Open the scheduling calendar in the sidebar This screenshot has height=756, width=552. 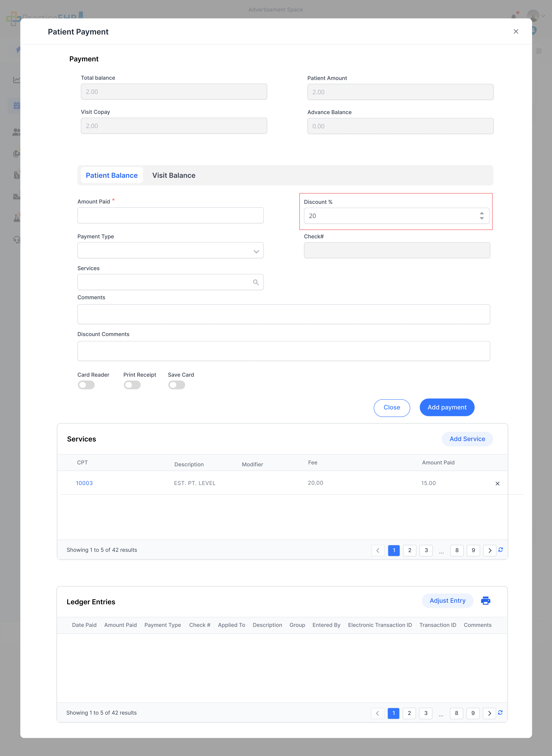coord(17,105)
